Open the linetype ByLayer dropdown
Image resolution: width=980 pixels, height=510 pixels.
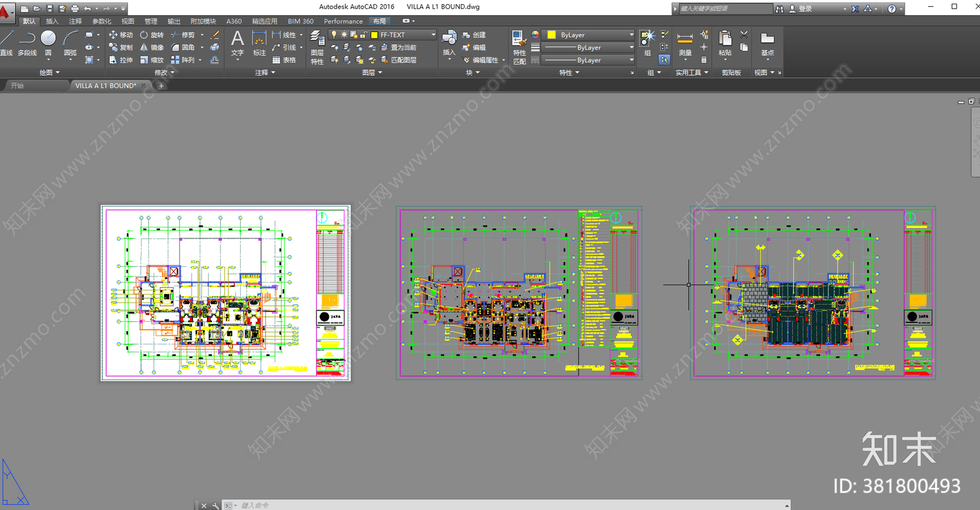pos(631,60)
